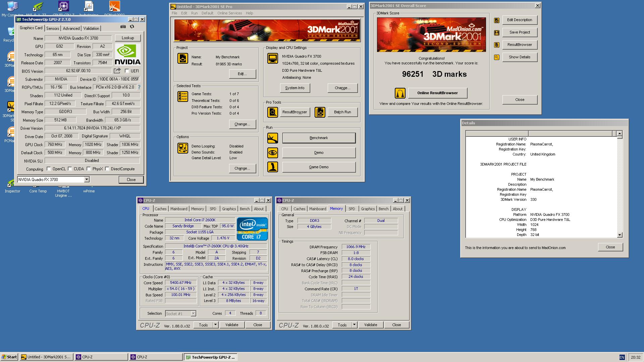Click the Batch Run icon
644x362 pixels.
pyautogui.click(x=320, y=112)
